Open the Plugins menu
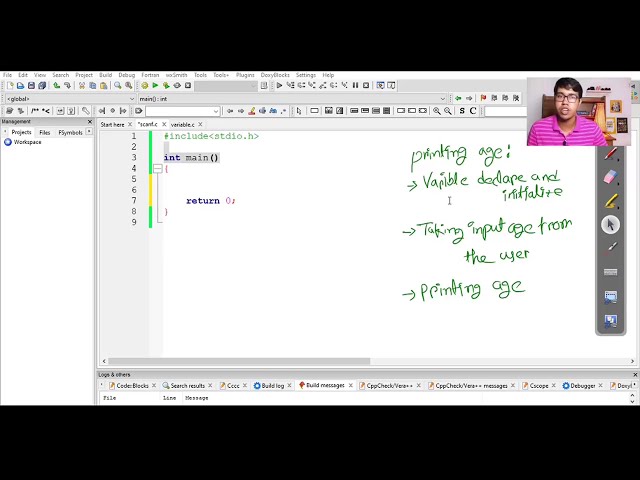The height and width of the screenshot is (480, 640). [245, 75]
